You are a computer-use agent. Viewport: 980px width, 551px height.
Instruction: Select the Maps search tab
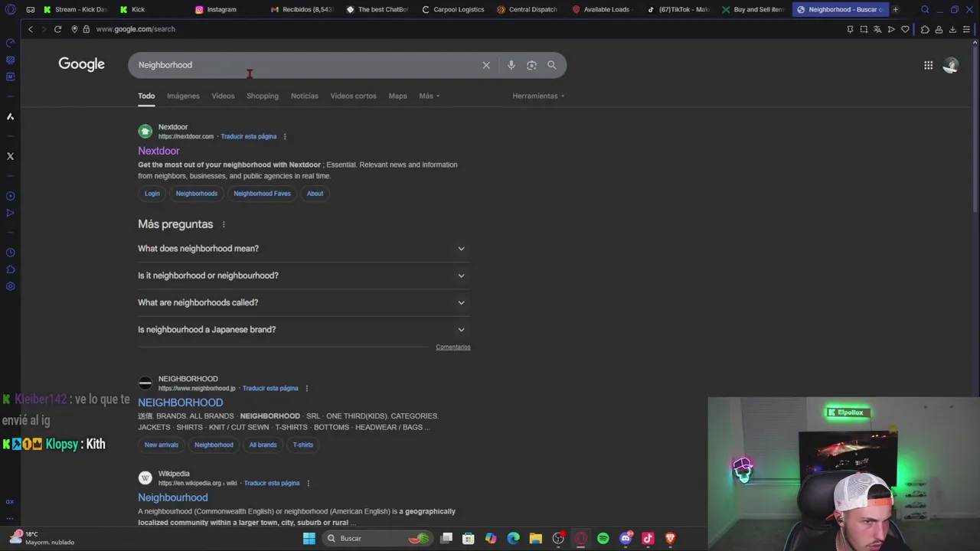tap(397, 96)
